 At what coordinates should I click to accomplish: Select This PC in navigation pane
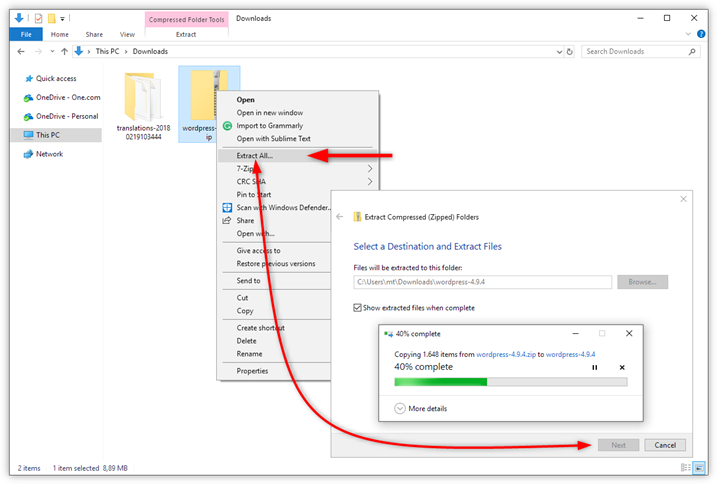[x=56, y=135]
